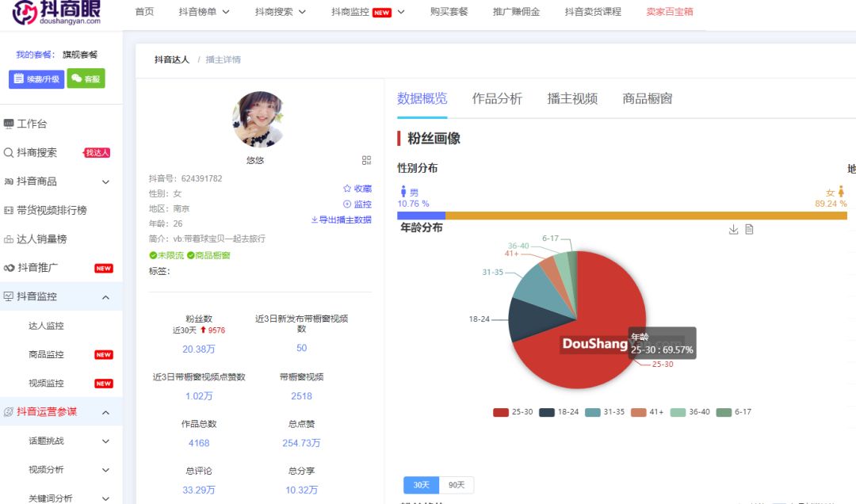Click the NEW badge beside 抖音推广
Viewport: 856px width, 504px height.
point(104,268)
